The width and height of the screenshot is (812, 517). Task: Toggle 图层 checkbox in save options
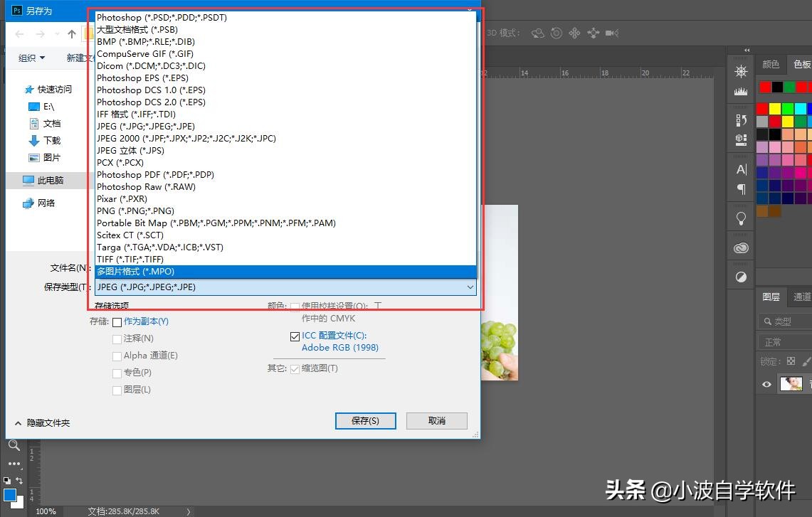pyautogui.click(x=117, y=390)
